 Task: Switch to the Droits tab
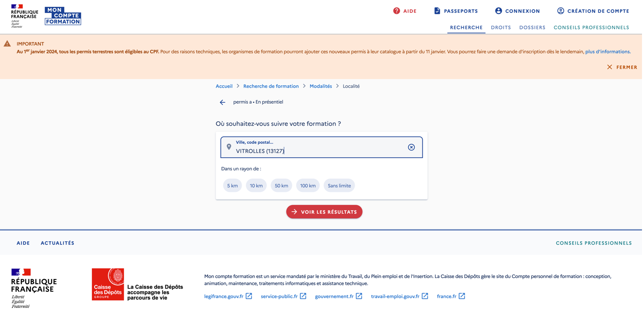[501, 28]
